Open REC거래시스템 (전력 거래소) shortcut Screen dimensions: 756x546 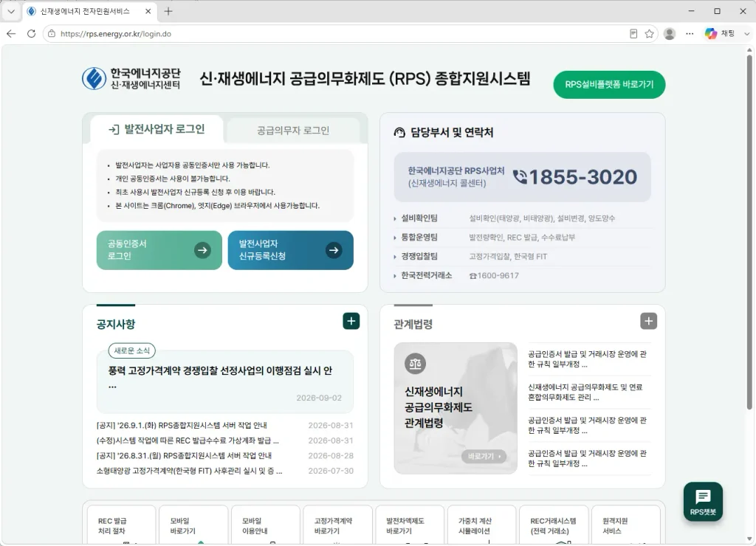[554, 525]
